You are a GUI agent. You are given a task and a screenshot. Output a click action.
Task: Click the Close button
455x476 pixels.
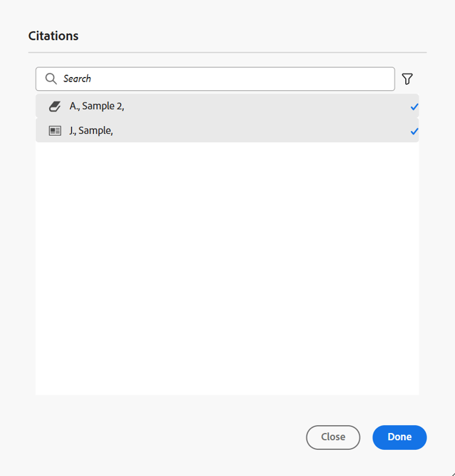(x=333, y=437)
